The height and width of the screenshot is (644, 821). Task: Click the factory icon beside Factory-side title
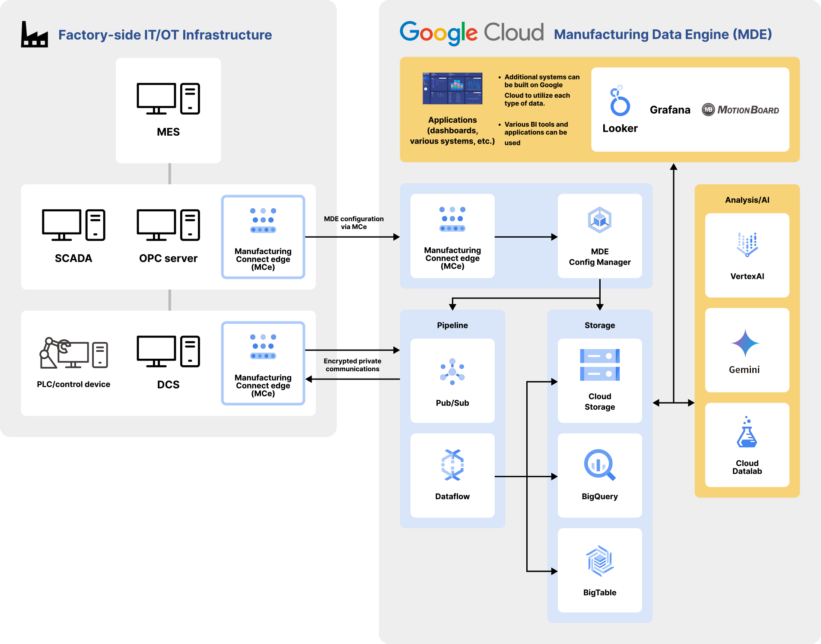(35, 34)
